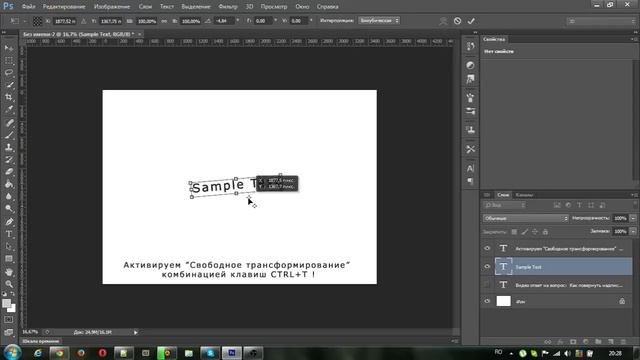640x360 pixels.
Task: Toggle Quick Mask mode
Action: (9, 320)
